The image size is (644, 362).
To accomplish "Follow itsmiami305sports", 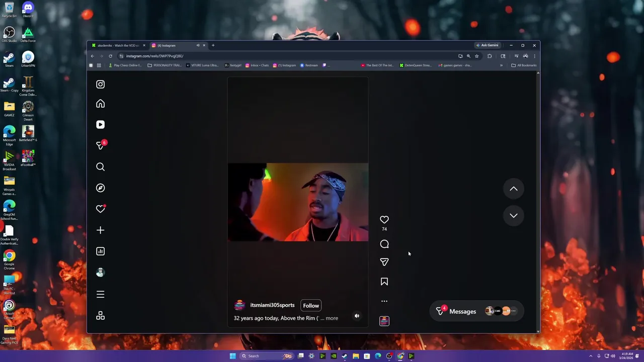I will [x=311, y=306].
